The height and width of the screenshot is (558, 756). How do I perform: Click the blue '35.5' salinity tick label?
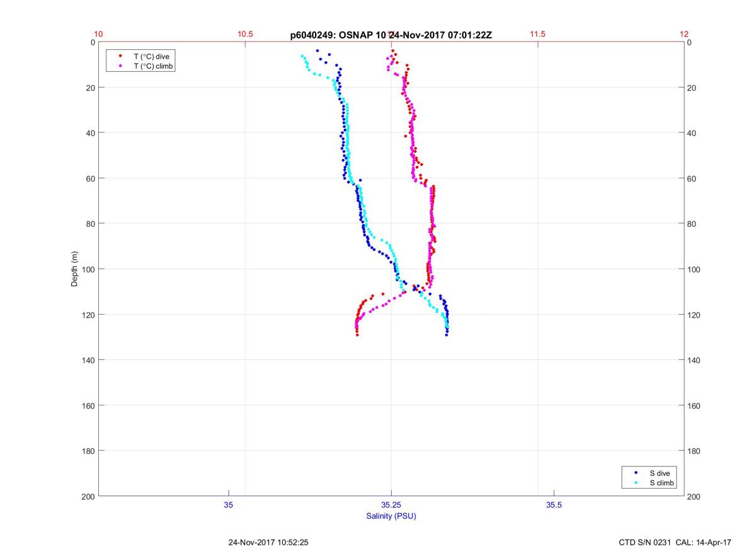[x=554, y=505]
